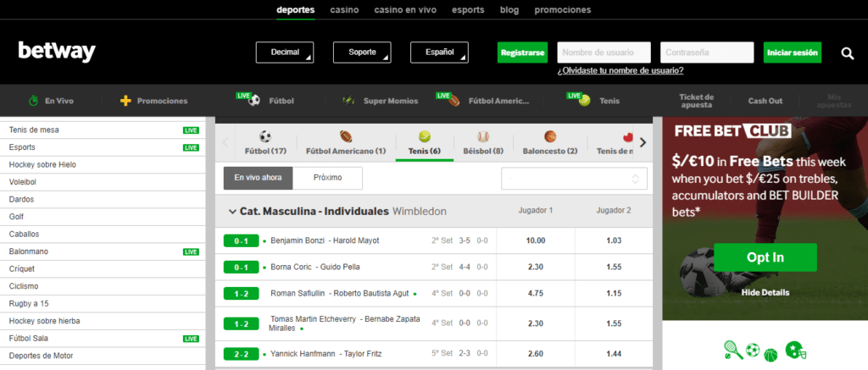Click the Fútbol (17) soccer ball icon
The height and width of the screenshot is (370, 868).
click(265, 136)
